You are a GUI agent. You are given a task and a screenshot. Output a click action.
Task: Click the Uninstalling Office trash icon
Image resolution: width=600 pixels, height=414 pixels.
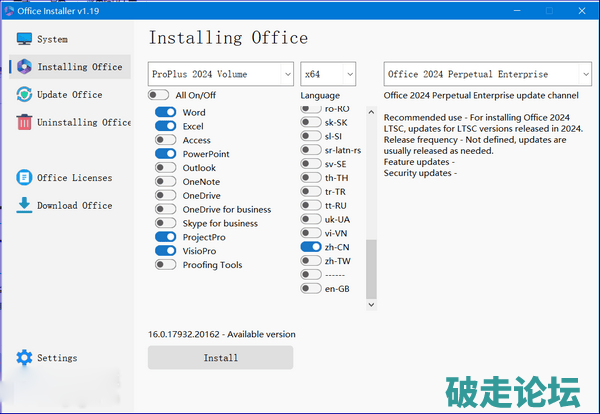click(24, 122)
